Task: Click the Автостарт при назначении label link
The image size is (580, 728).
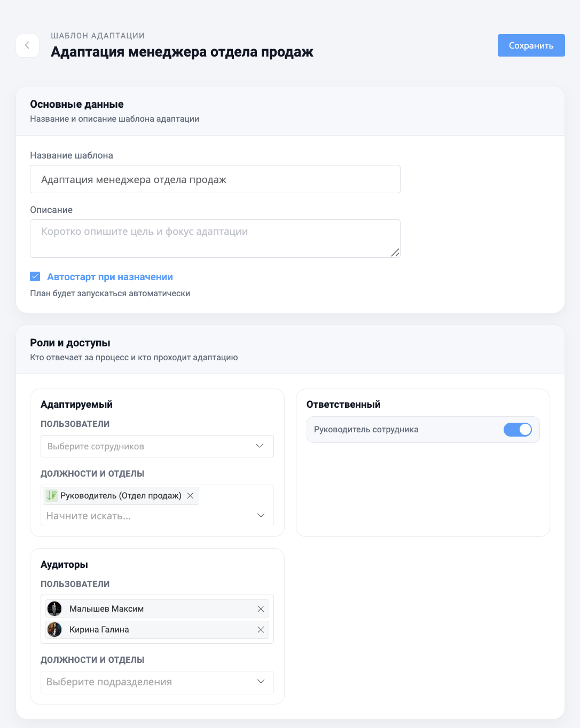Action: coord(109,276)
